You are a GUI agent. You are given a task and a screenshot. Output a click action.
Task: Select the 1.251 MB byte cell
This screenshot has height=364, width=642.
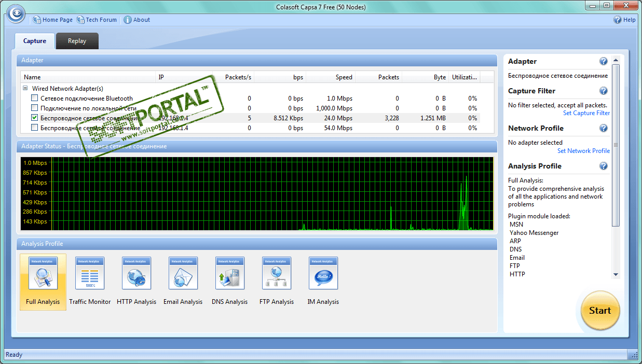pyautogui.click(x=433, y=118)
